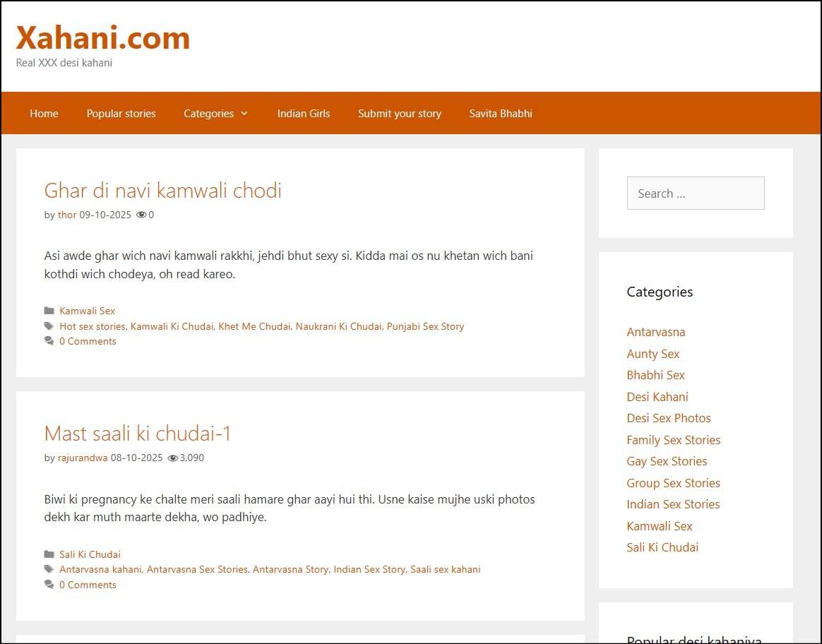
Task: Open the Submit your story page
Action: pyautogui.click(x=399, y=113)
